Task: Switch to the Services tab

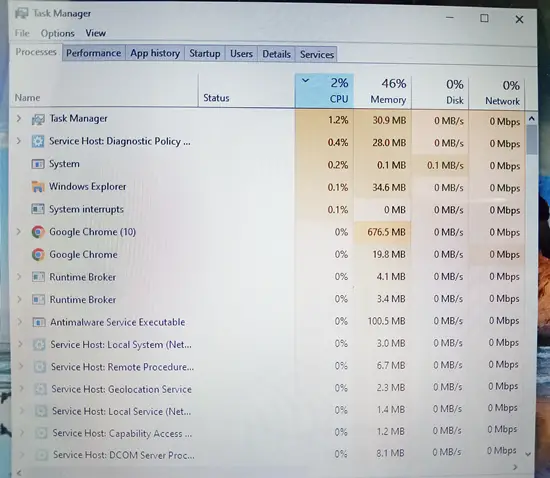Action: [317, 55]
